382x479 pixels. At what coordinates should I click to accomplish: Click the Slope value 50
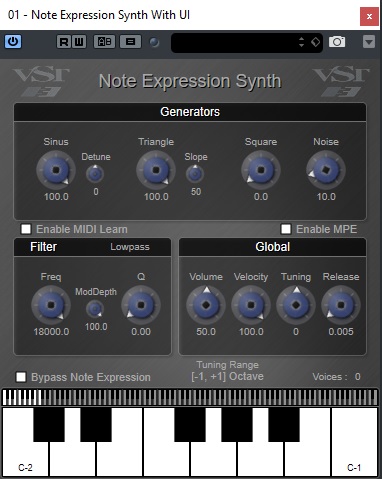(196, 192)
